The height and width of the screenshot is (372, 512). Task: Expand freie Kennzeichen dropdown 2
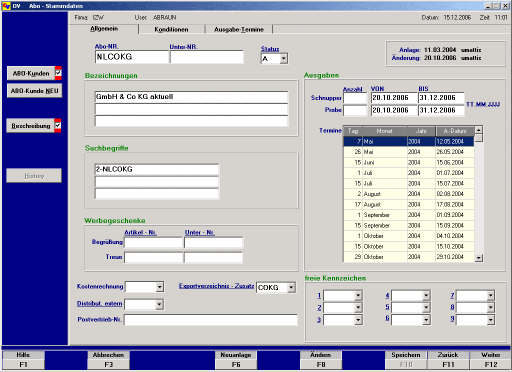click(x=358, y=307)
